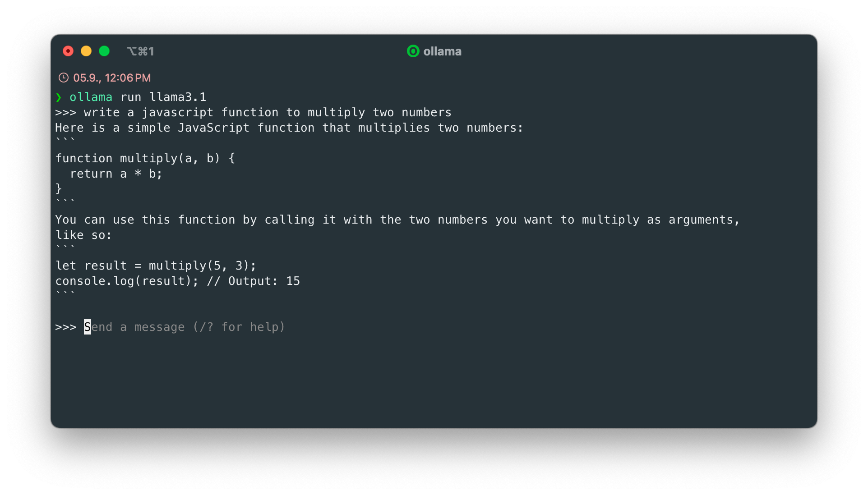Close the terminal with the red button

click(68, 51)
